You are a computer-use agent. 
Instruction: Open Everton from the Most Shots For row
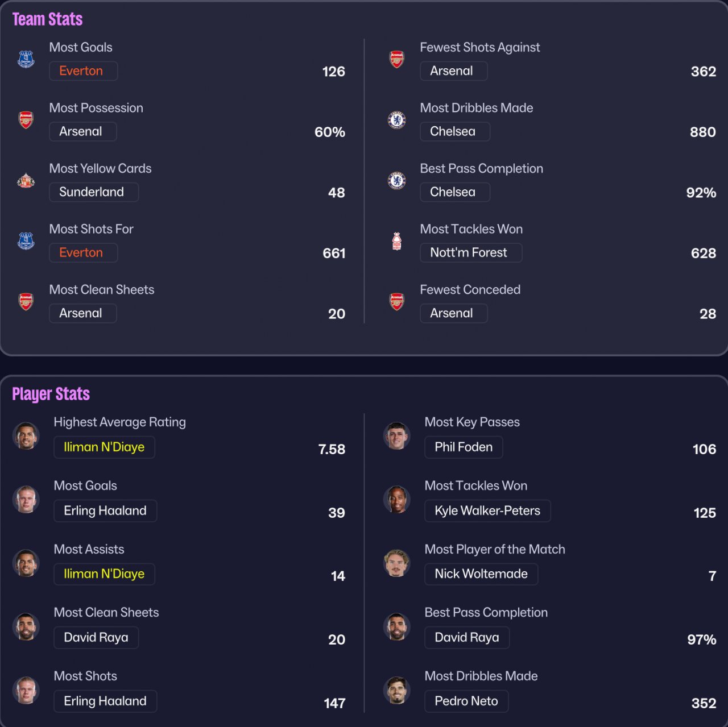(x=83, y=253)
